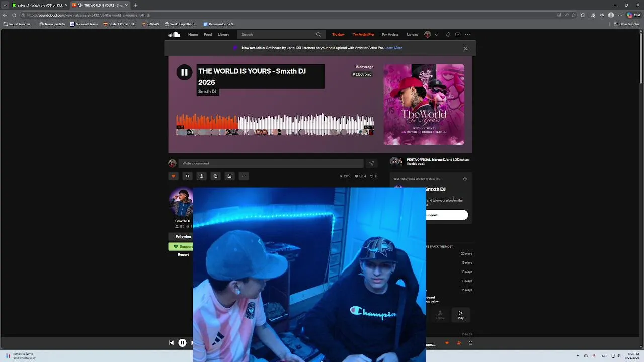
Task: Add track to Next up
Action: click(x=229, y=176)
